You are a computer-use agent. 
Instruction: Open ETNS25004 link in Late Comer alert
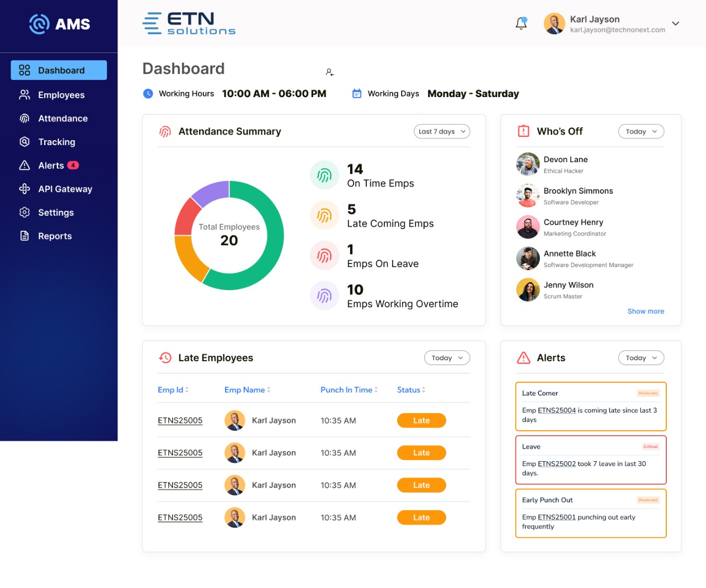pos(557,410)
